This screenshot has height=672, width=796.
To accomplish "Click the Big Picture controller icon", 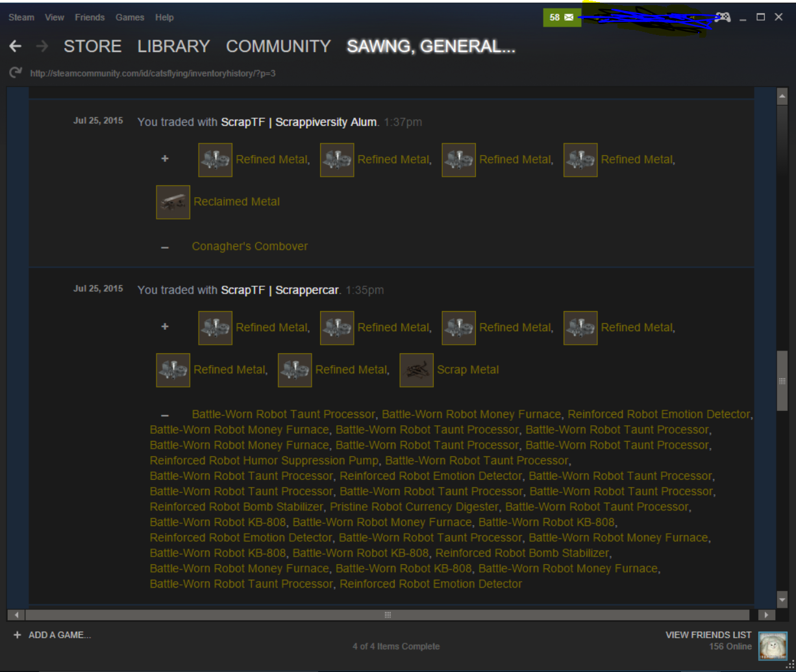I will 722,18.
